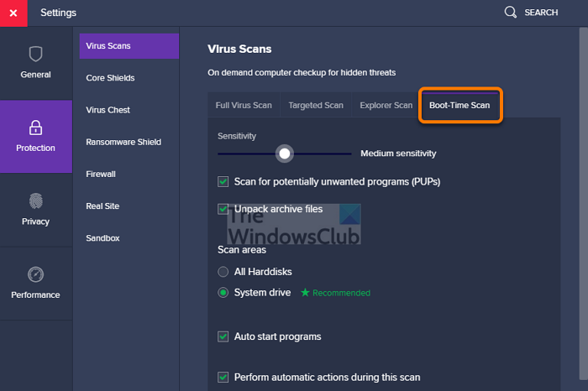The height and width of the screenshot is (391, 588).
Task: Select the Boot-Time Scan tab
Action: [x=459, y=105]
